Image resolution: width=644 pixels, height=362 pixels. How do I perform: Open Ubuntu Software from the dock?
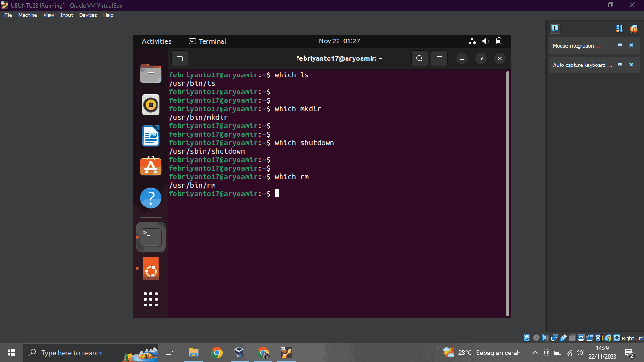pyautogui.click(x=151, y=166)
